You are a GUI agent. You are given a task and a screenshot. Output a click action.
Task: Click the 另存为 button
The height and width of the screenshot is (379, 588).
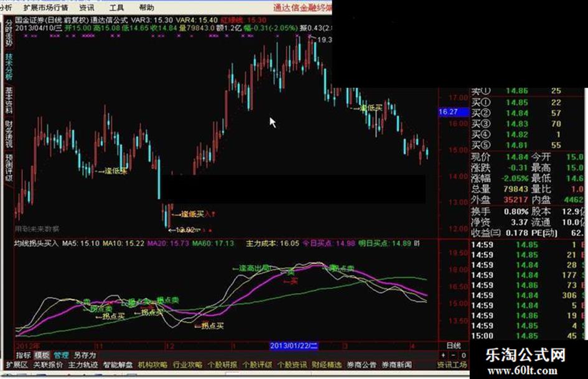click(85, 355)
